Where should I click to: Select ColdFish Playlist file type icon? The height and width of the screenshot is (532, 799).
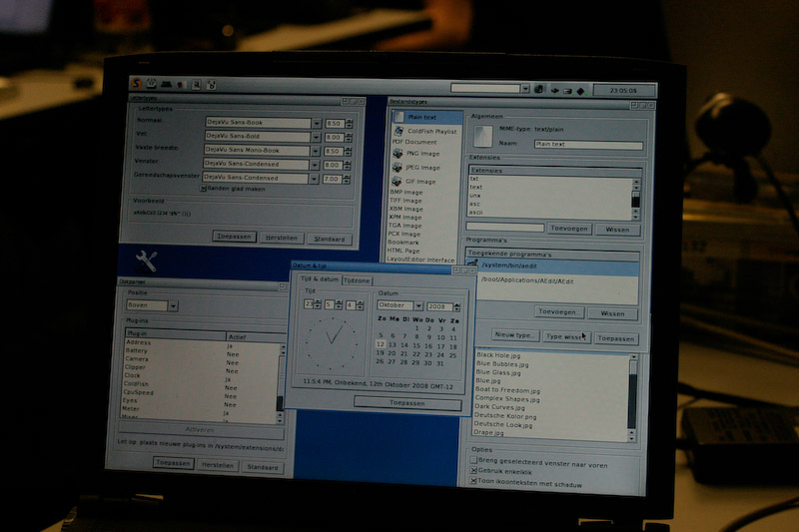tap(398, 131)
